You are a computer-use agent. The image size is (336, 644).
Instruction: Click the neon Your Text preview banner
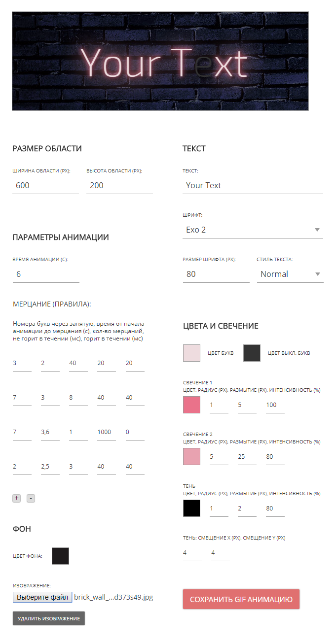[x=160, y=61]
